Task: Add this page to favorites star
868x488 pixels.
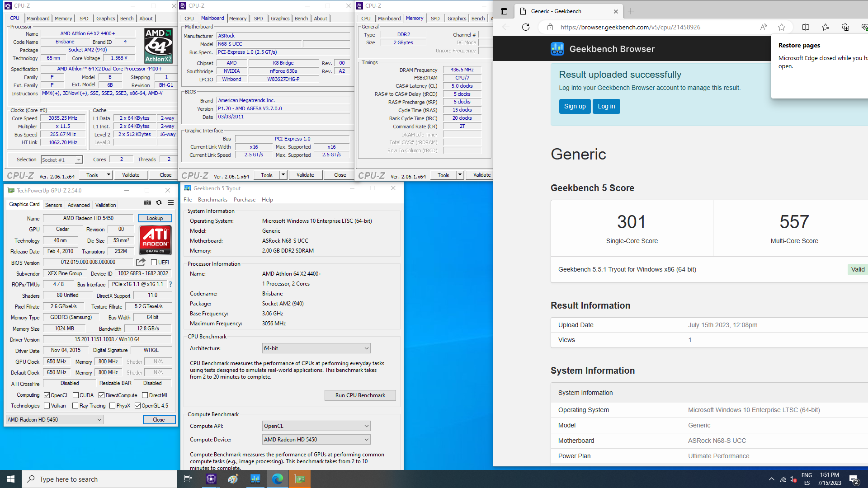Action: 782,27
